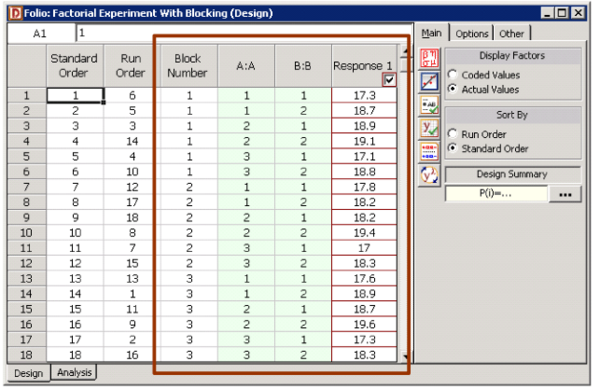This screenshot has height=389, width=600.
Task: Open the Analysis sheet tab
Action: [74, 372]
